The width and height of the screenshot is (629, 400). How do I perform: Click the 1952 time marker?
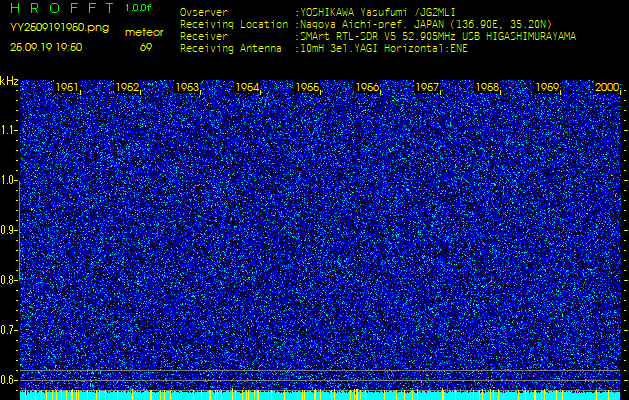point(127,87)
